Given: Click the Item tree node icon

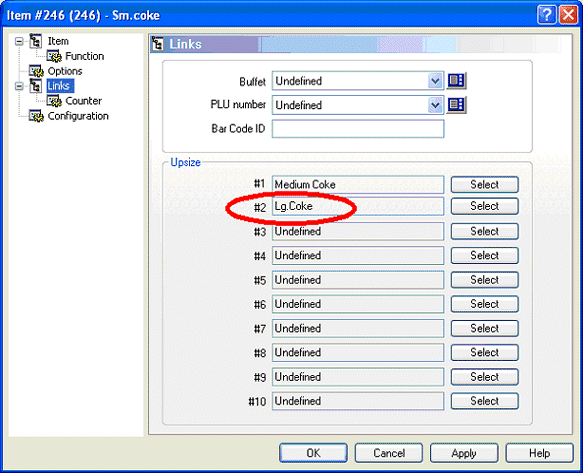Looking at the screenshot, I should 36,41.
